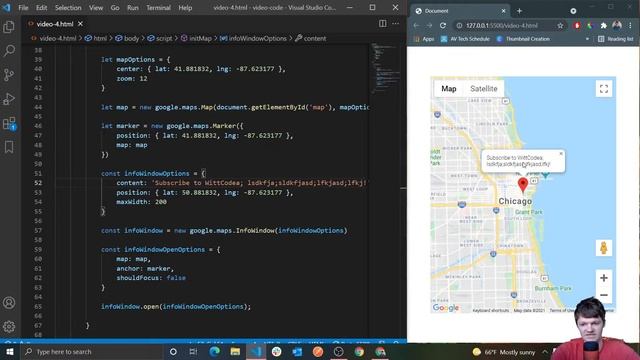This screenshot has width=640, height=360.
Task: Open the Manage gear icon in VS Code
Action: point(9,327)
